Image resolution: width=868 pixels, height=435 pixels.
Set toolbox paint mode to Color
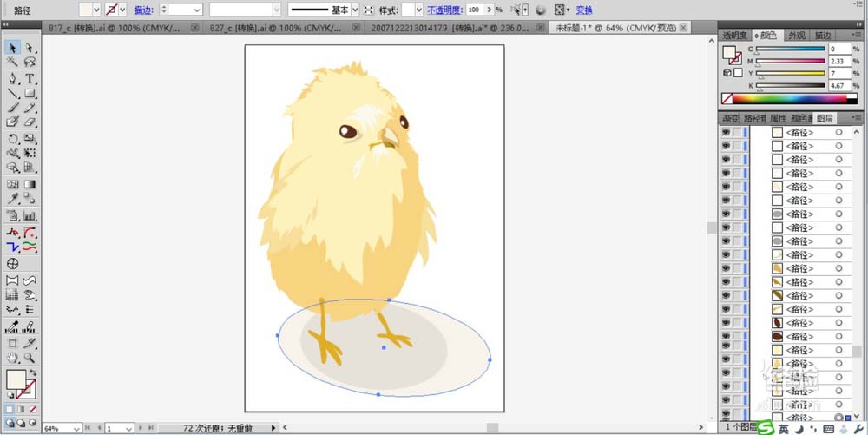10,409
